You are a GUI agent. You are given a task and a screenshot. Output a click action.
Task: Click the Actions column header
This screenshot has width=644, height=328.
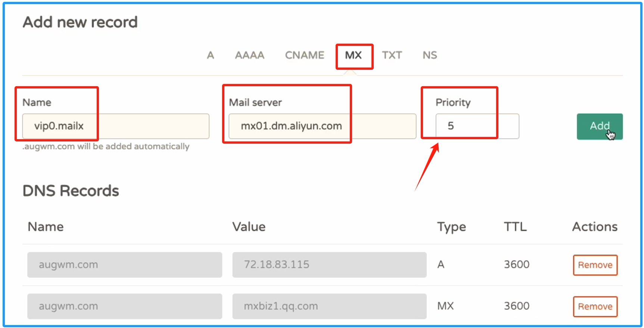tap(595, 227)
